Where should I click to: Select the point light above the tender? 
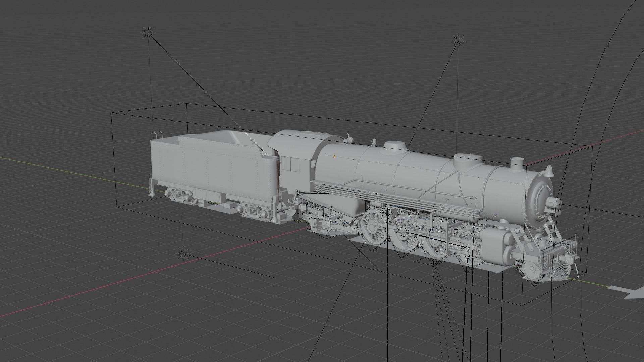click(x=148, y=32)
